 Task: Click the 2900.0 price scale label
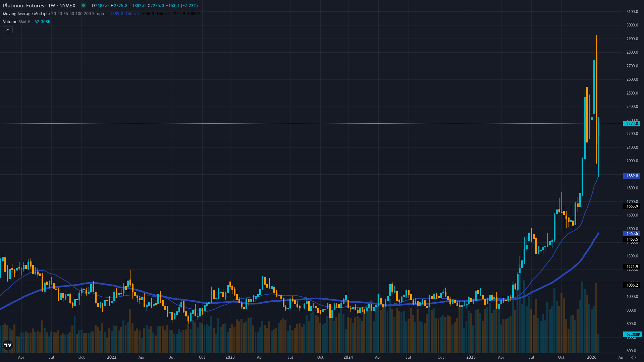click(632, 39)
